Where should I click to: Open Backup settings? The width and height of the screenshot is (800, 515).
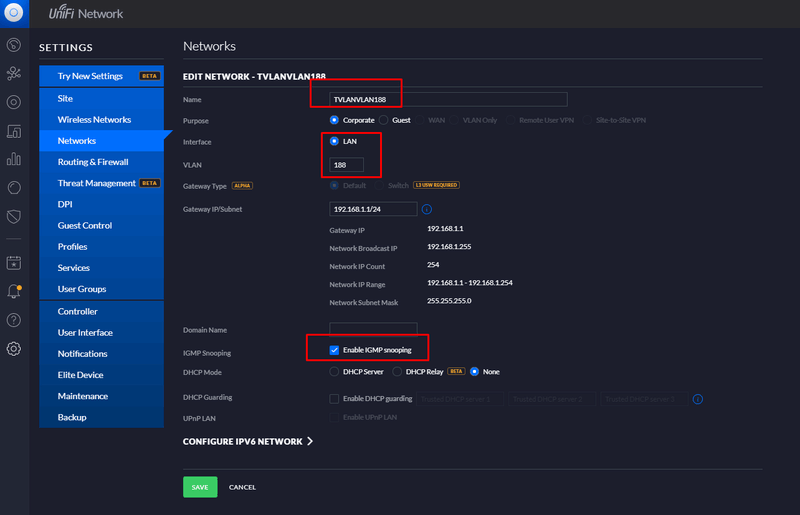pyautogui.click(x=102, y=418)
